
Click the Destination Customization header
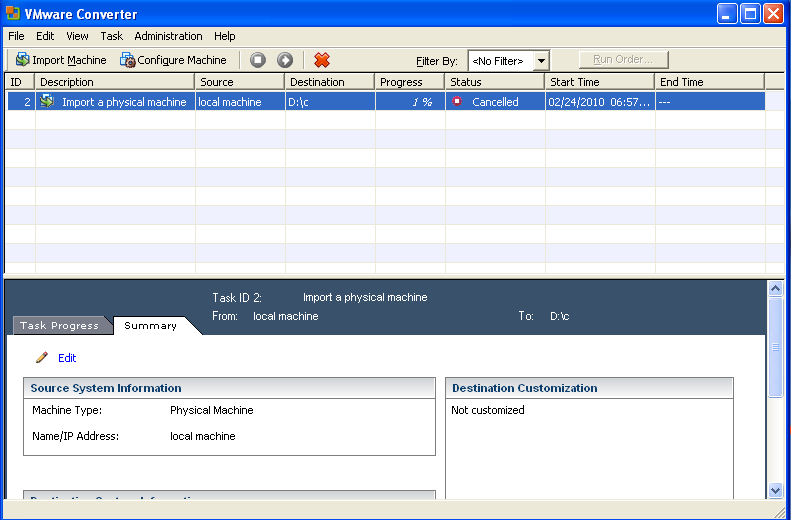589,388
